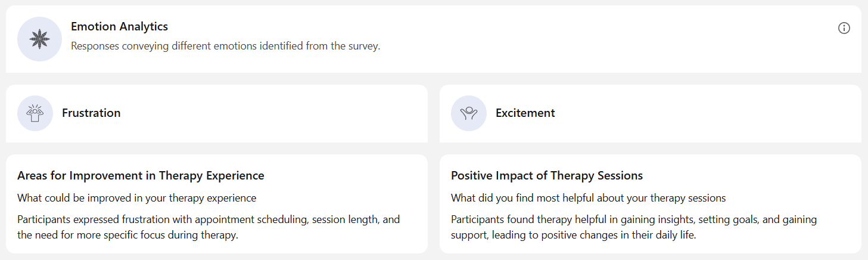Select the Frustration card header
This screenshot has width=868, height=260.
[x=217, y=113]
